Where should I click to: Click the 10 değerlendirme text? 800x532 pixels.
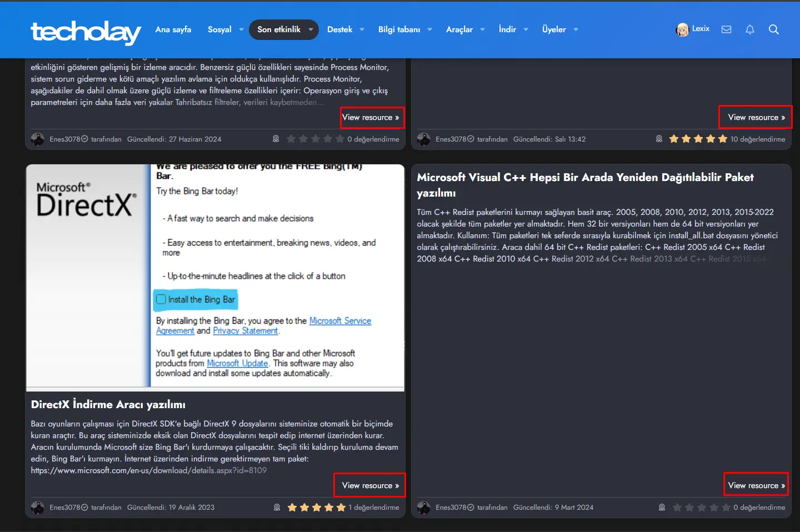758,139
